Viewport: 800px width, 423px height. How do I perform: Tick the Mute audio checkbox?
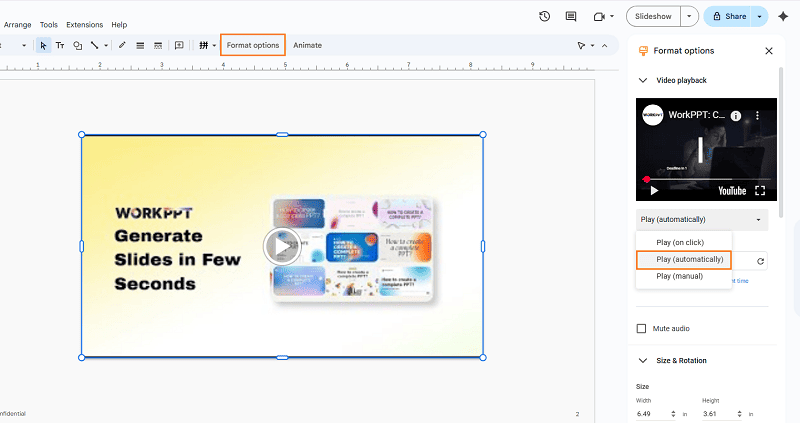coord(641,329)
